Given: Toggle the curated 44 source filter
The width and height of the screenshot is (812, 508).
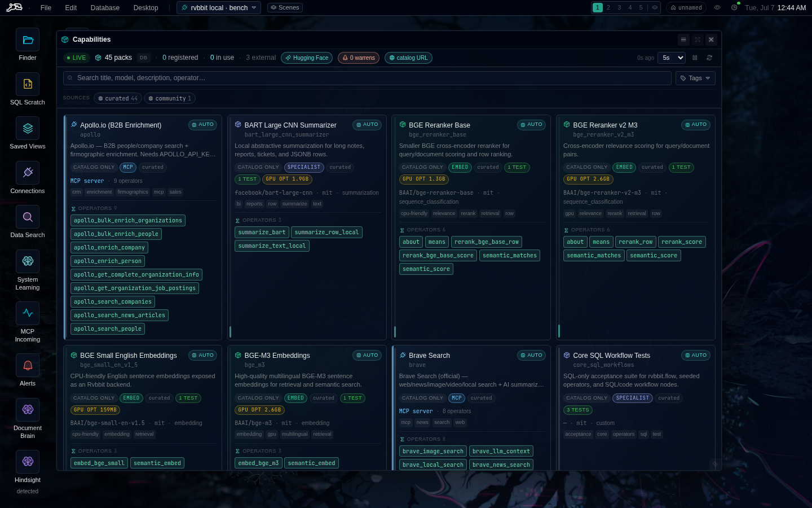Looking at the screenshot, I should [118, 98].
